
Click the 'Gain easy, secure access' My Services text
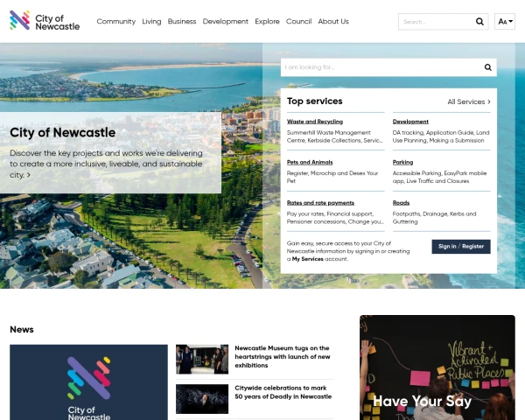click(x=348, y=251)
